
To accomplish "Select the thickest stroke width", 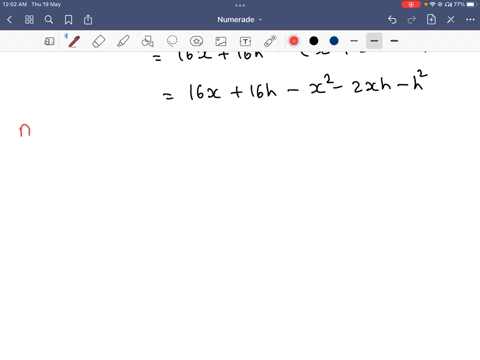I will pos(394,41).
